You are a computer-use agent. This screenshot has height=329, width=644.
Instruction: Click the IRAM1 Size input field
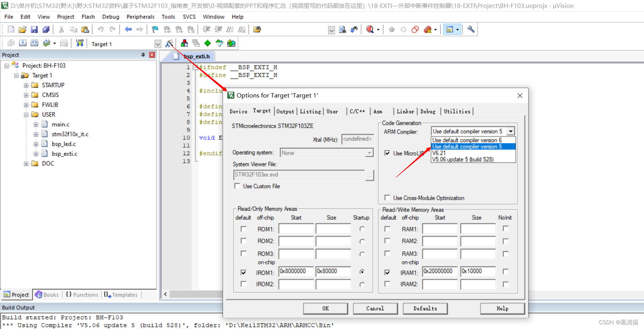(x=478, y=271)
